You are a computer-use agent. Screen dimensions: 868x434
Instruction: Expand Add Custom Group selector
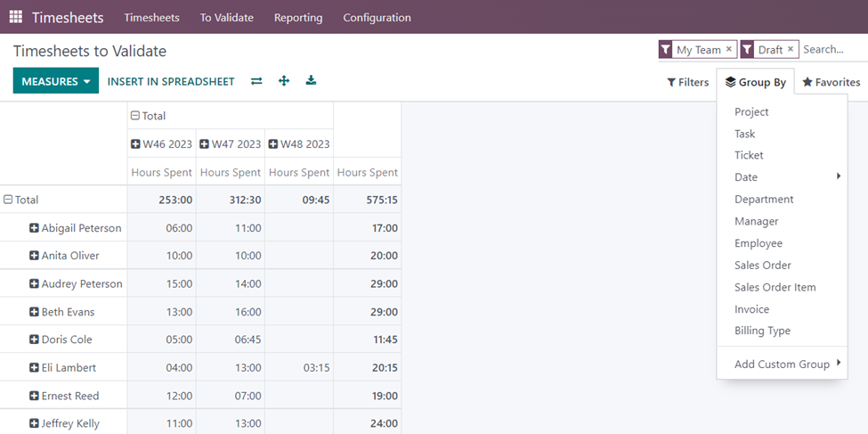click(x=786, y=364)
